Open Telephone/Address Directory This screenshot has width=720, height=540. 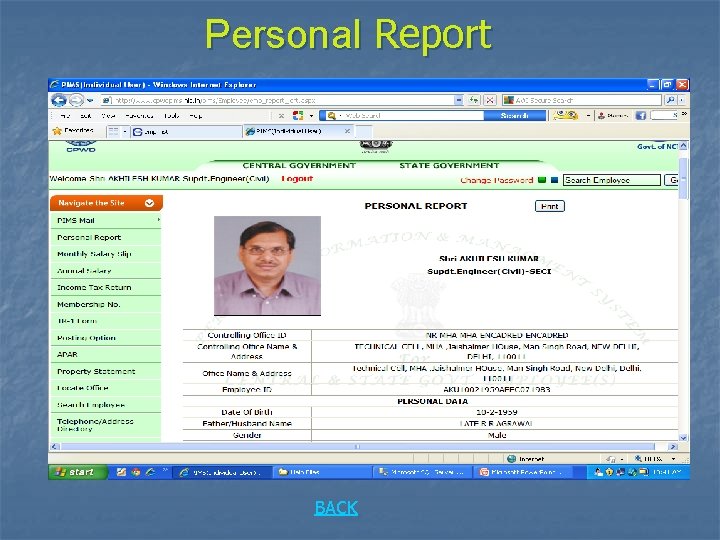tap(106, 425)
